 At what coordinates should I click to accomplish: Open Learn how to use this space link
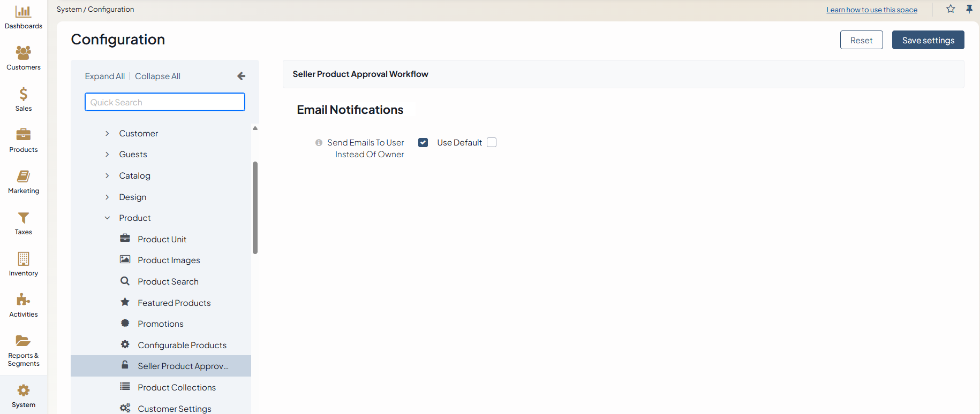tap(871, 10)
